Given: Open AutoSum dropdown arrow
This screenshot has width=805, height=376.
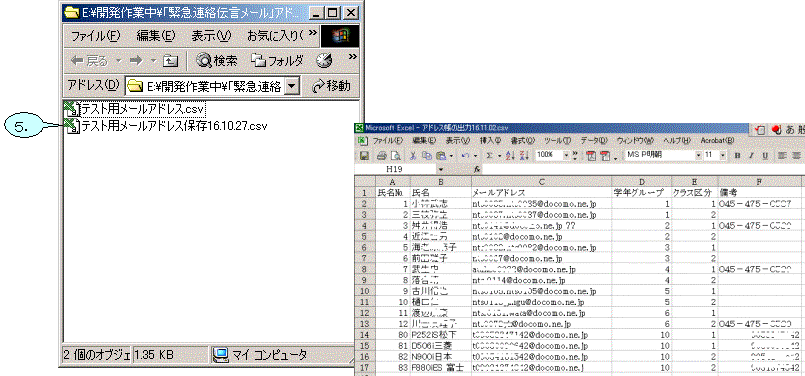Looking at the screenshot, I should pos(499,155).
